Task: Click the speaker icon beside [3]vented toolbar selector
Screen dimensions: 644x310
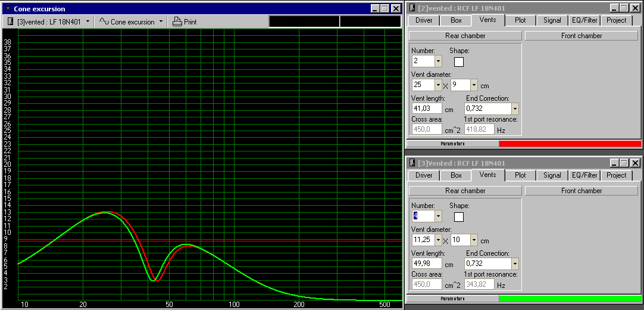Action: point(11,21)
